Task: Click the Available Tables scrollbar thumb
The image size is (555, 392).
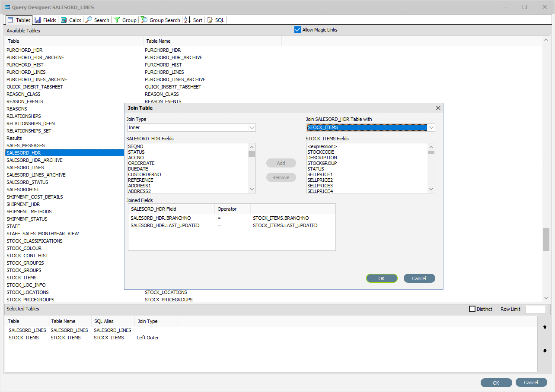Action: pos(546,240)
